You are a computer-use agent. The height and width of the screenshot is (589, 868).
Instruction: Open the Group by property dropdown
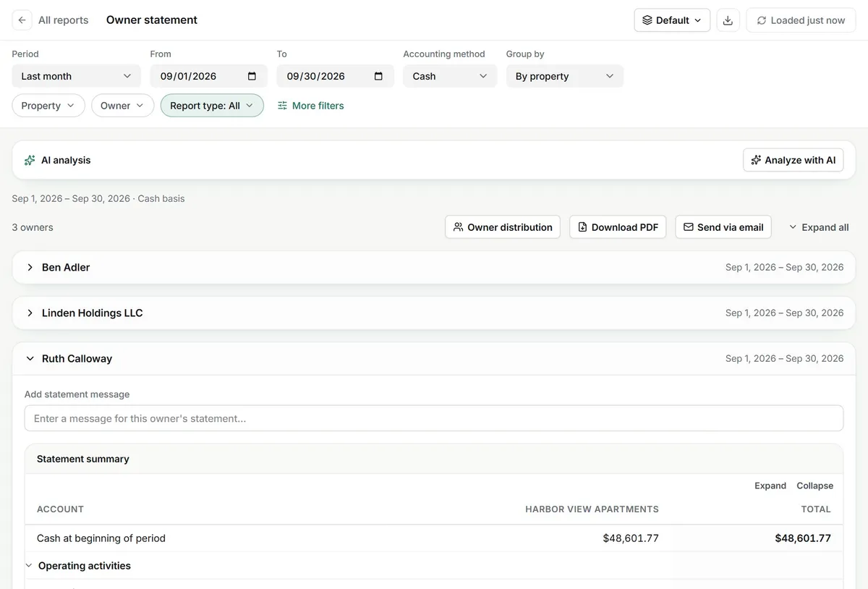point(565,76)
